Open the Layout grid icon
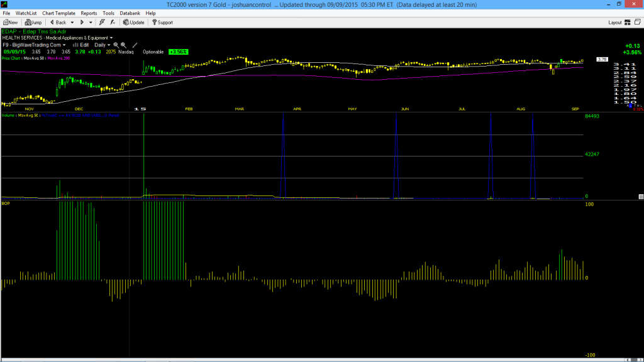644x362 pixels. (x=628, y=23)
